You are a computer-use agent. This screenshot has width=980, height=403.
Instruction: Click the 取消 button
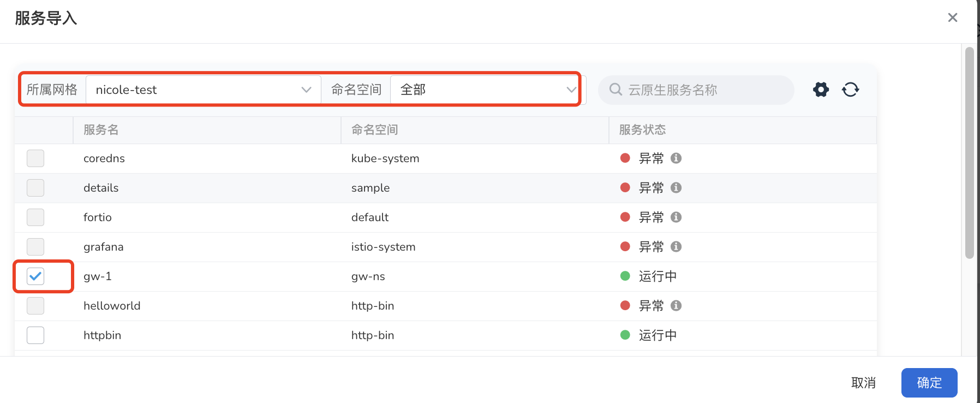[x=863, y=383]
